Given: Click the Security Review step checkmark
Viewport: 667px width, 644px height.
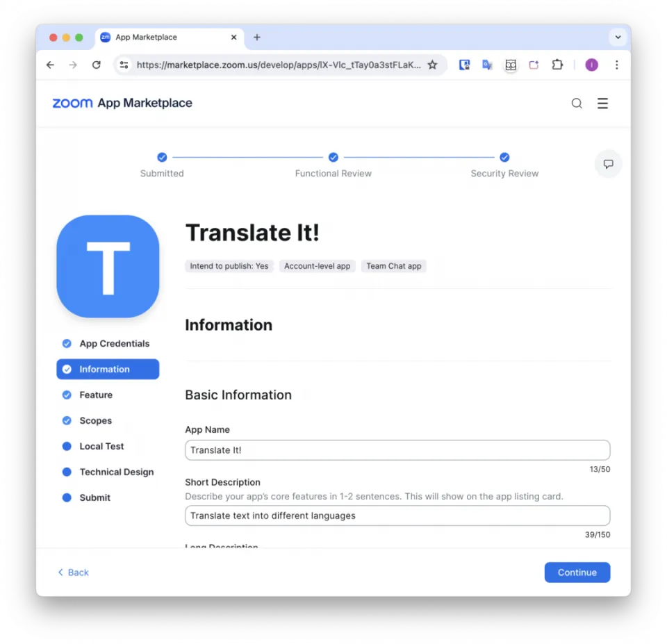Looking at the screenshot, I should pyautogui.click(x=504, y=158).
